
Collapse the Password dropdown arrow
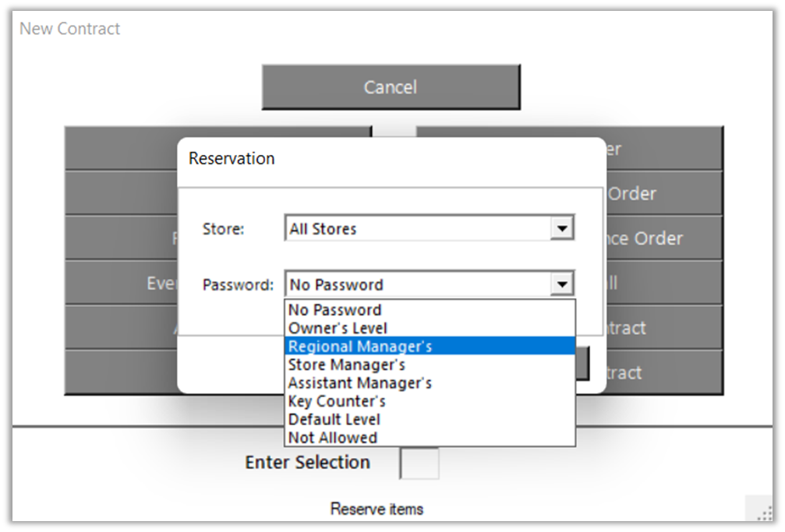pos(561,284)
